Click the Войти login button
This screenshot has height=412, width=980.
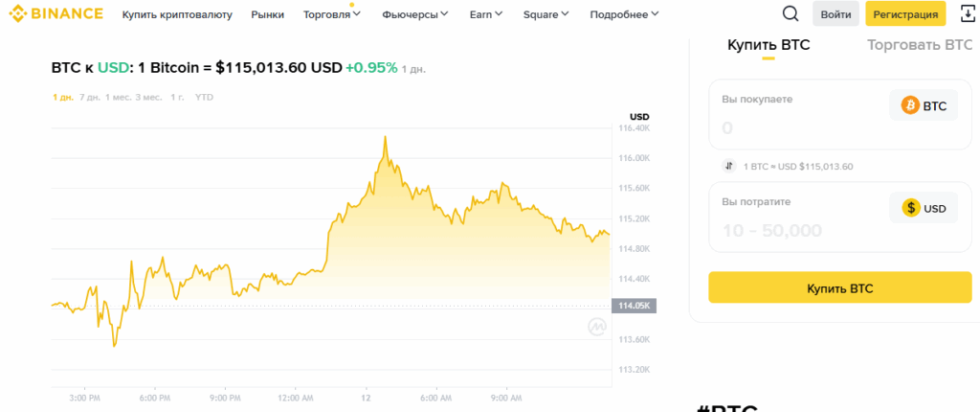[835, 14]
